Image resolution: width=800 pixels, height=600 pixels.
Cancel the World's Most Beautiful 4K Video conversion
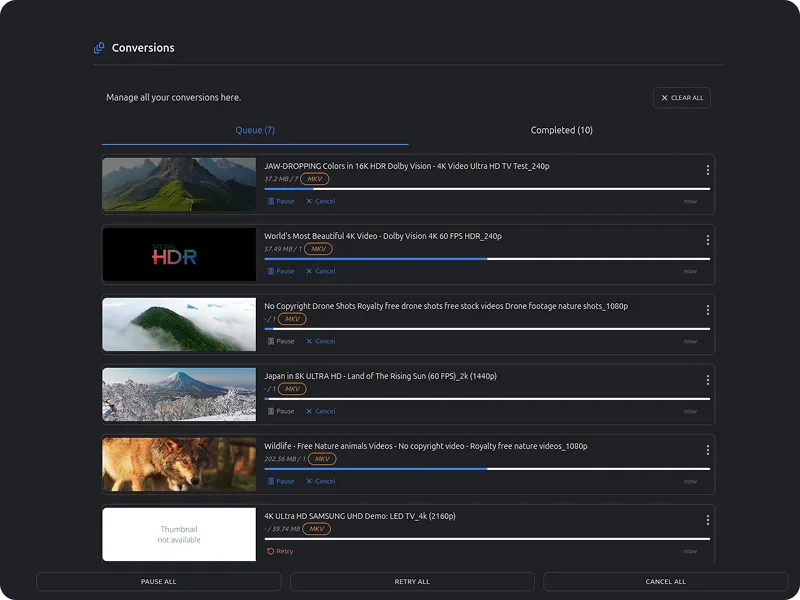pyautogui.click(x=322, y=271)
